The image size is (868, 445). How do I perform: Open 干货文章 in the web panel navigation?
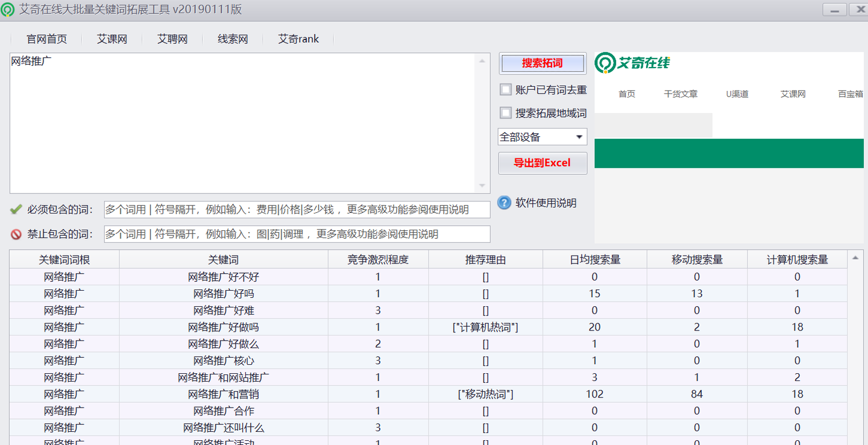[x=681, y=94]
